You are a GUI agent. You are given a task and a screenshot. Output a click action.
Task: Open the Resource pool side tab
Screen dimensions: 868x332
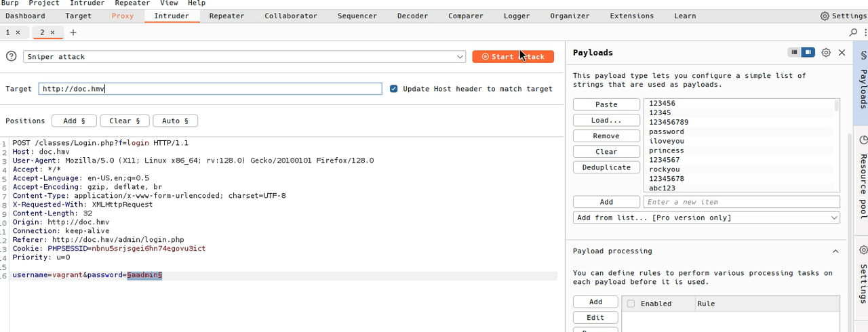(x=863, y=176)
